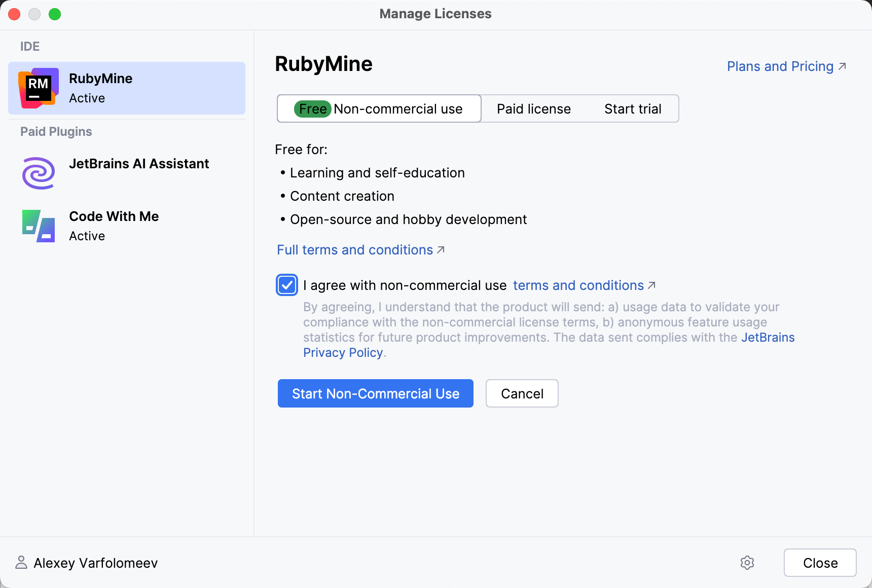Screen dimensions: 872x588
Task: Click the JetBrains AI Assistant plugin icon
Action: 38,173
